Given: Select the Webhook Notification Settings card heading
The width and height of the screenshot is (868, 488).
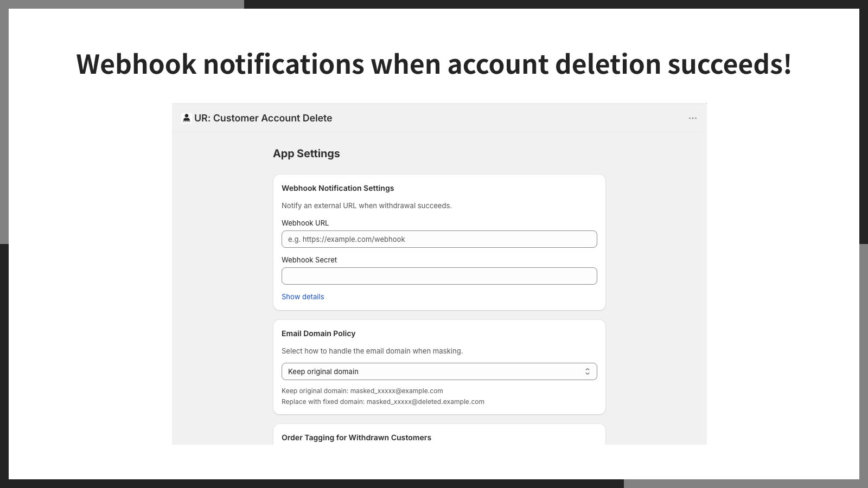Looking at the screenshot, I should click(337, 188).
